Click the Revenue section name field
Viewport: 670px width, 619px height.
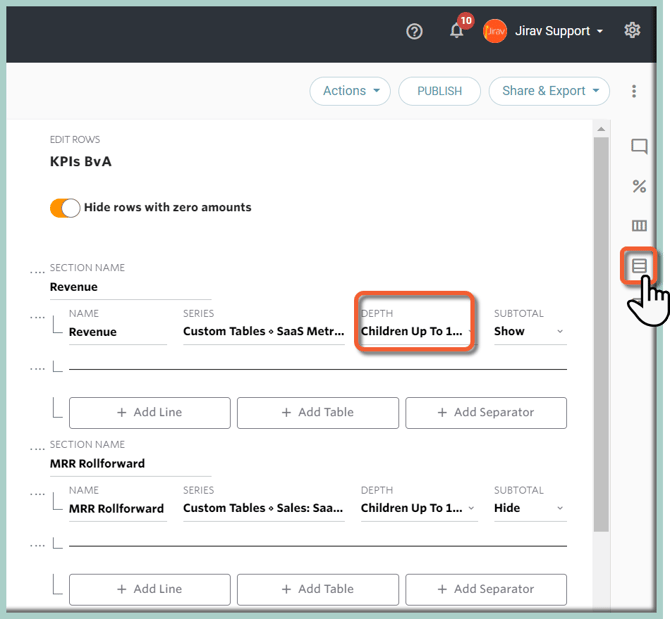pos(130,287)
